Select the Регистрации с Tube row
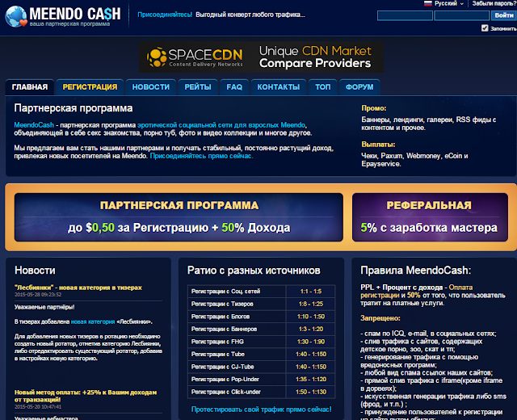This screenshot has height=420, width=517. tap(262, 354)
